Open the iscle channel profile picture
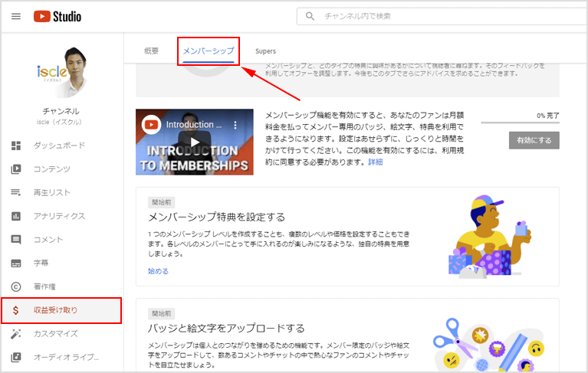 61,73
